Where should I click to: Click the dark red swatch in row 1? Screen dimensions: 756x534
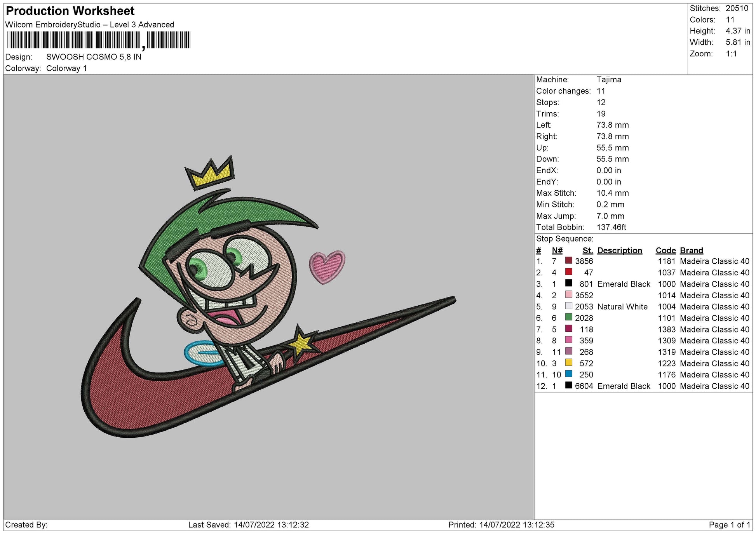tap(569, 261)
